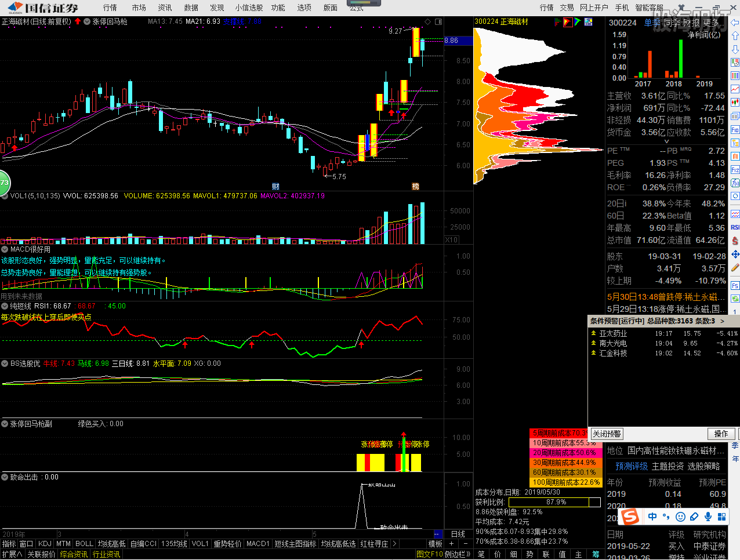Click the Guosen Securities logo icon
This screenshot has height=560, width=740.
(x=16, y=8)
